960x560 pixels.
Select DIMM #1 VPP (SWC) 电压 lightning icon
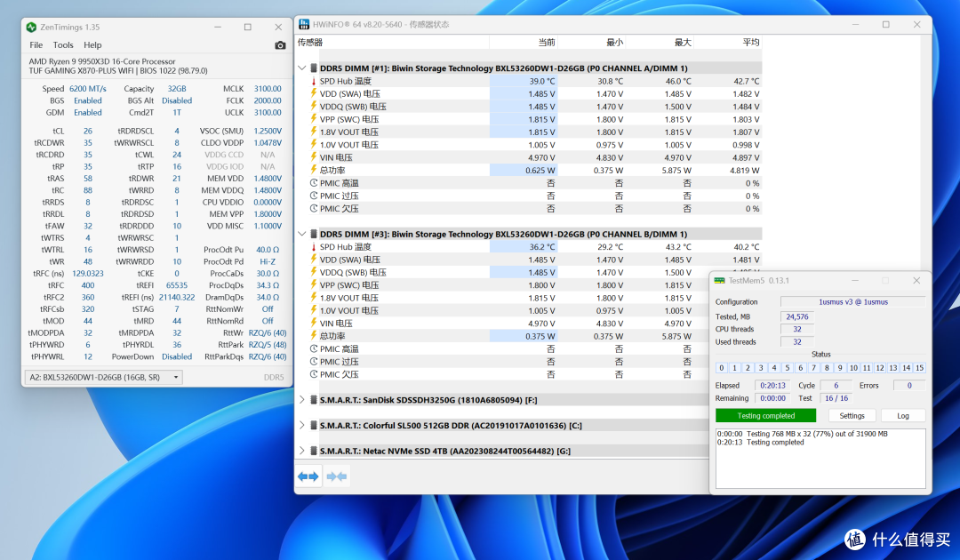pos(314,119)
